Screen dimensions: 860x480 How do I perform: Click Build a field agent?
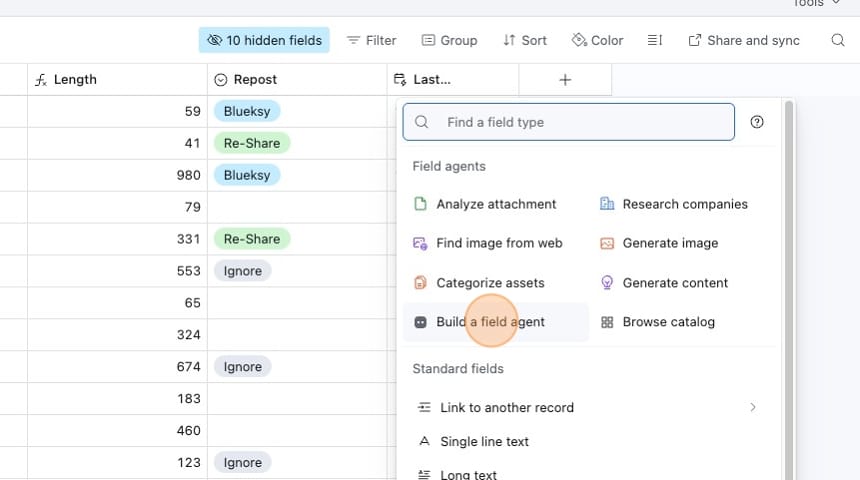point(490,322)
